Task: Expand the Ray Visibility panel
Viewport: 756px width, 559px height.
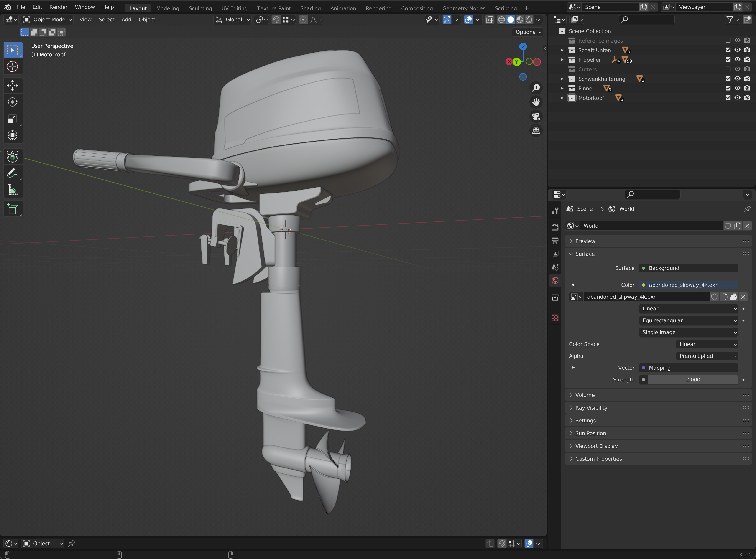Action: tap(591, 408)
